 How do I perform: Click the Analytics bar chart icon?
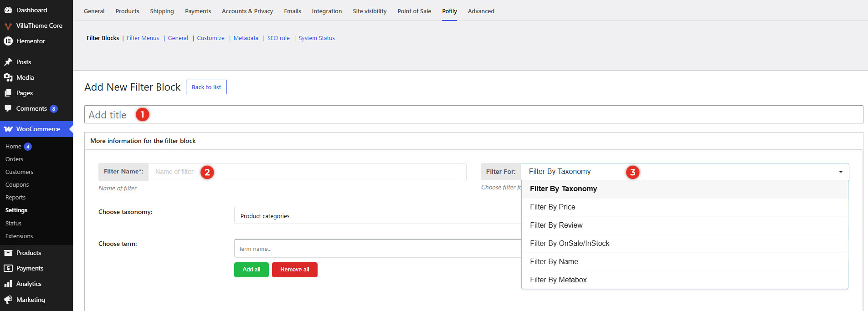click(x=8, y=284)
